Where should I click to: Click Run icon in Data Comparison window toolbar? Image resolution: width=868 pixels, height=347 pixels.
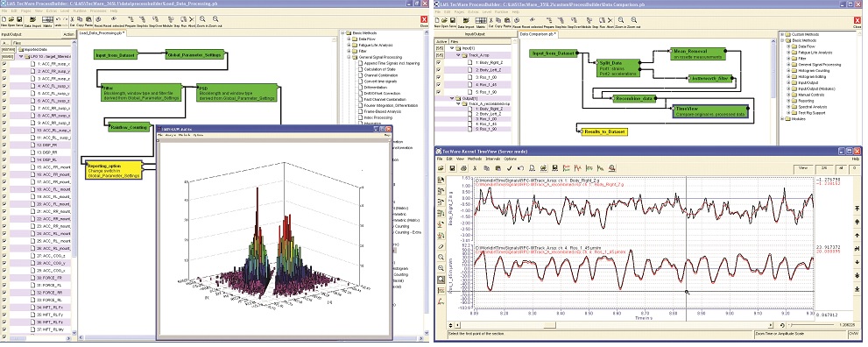click(x=602, y=20)
